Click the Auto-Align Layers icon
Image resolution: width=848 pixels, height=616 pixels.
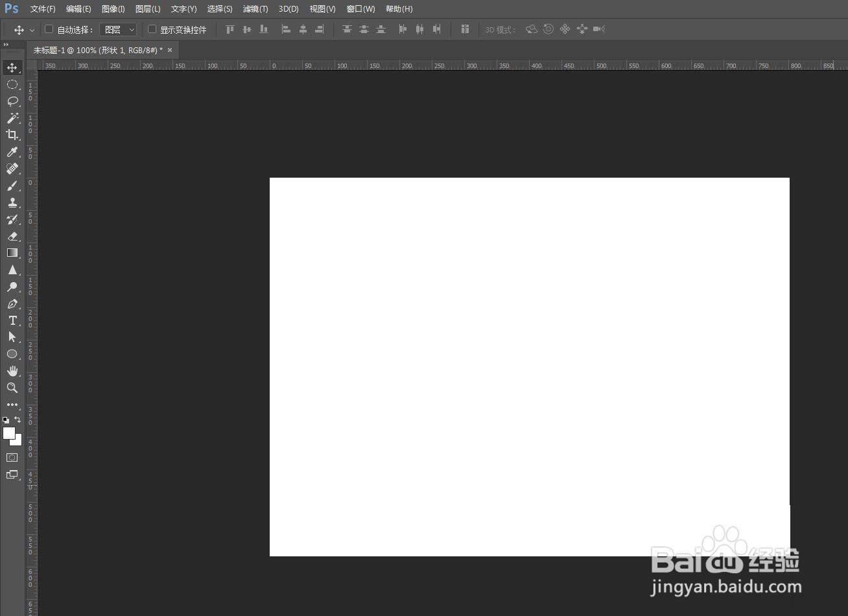point(465,29)
